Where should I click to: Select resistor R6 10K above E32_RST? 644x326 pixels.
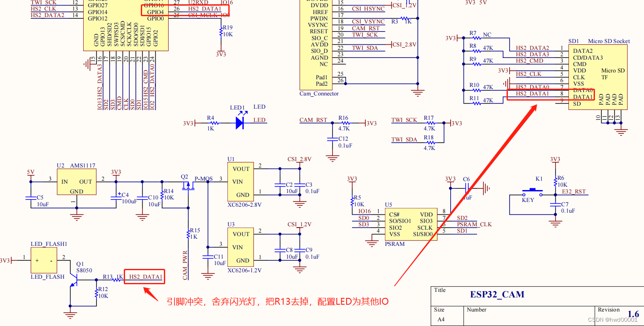[555, 182]
